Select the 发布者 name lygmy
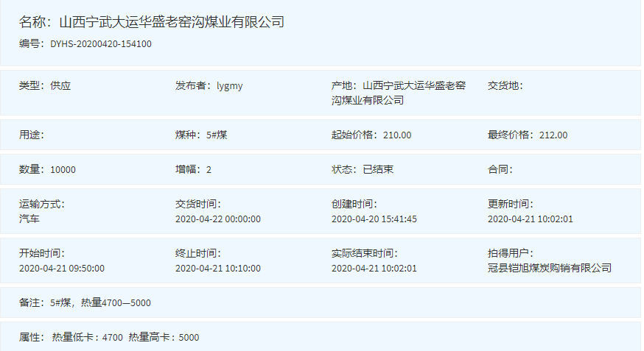Viewport: 644px width, 351px height. (x=229, y=86)
